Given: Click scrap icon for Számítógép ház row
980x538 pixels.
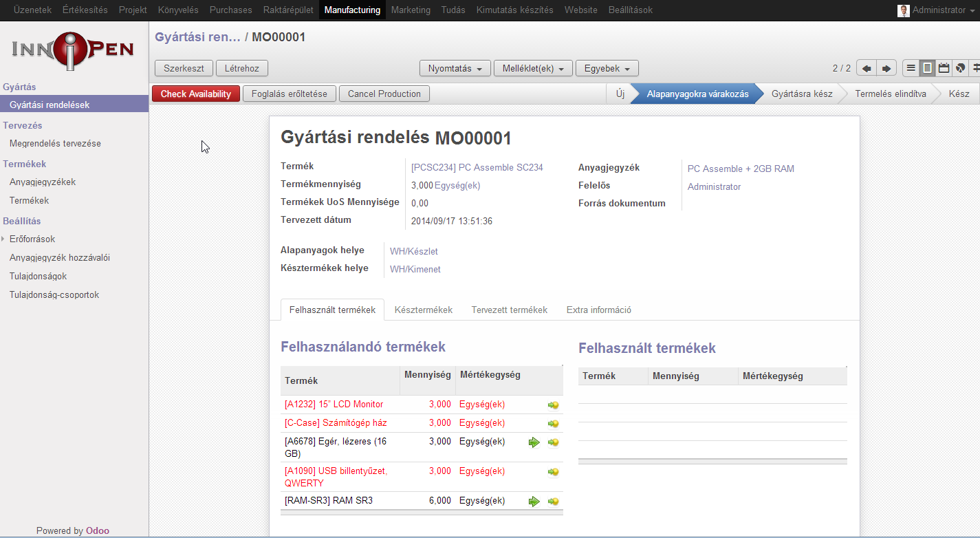Looking at the screenshot, I should coord(553,424).
